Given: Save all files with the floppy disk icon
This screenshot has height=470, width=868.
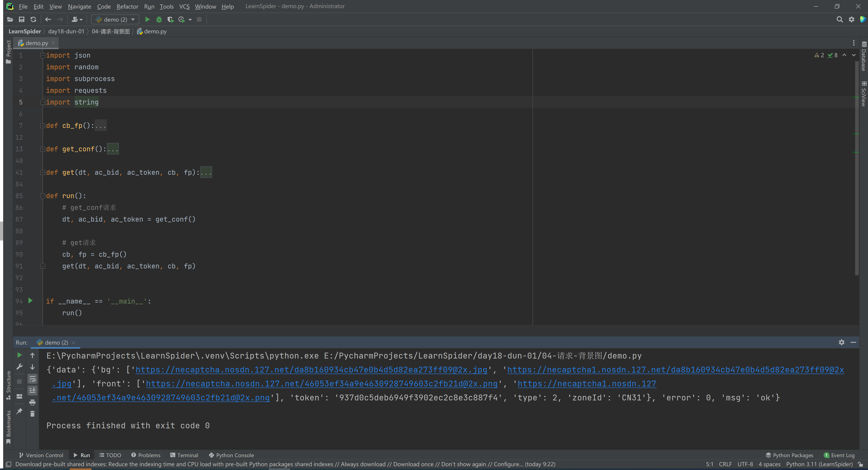Looking at the screenshot, I should tap(22, 20).
